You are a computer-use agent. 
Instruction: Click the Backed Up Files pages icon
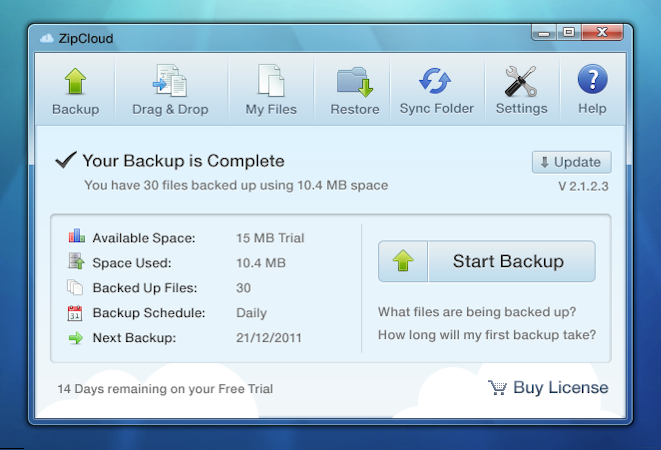click(75, 287)
